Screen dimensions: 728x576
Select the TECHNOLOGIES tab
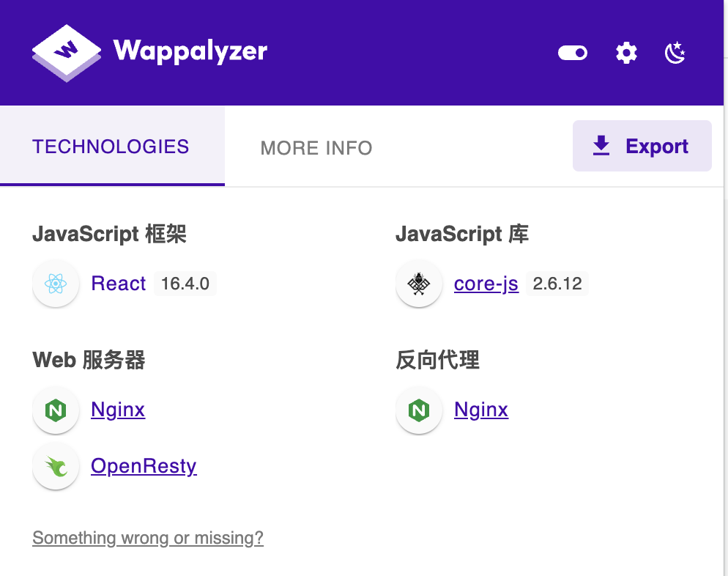pos(112,147)
